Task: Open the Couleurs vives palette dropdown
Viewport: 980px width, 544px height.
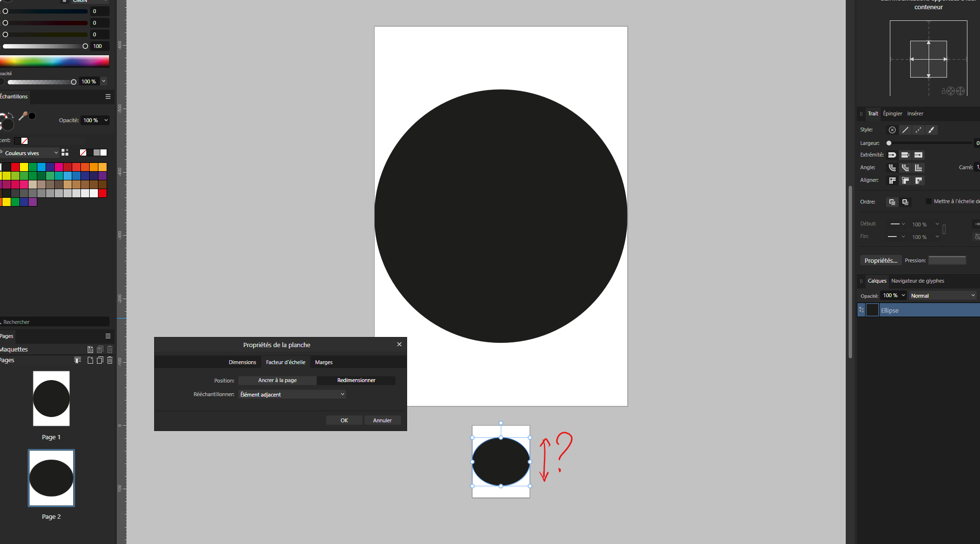Action: coord(29,153)
